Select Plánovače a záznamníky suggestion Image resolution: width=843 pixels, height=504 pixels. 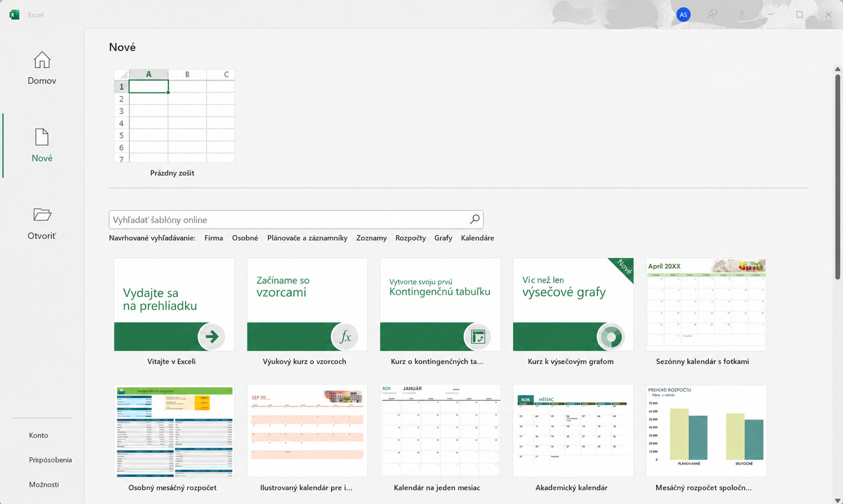[307, 238]
